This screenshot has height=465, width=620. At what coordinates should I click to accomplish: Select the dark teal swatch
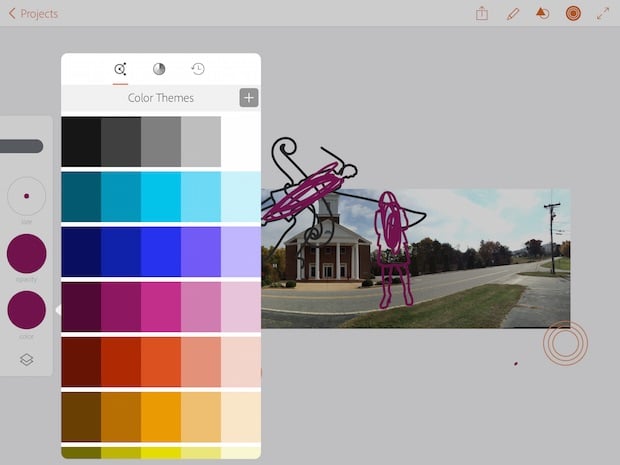(x=81, y=197)
